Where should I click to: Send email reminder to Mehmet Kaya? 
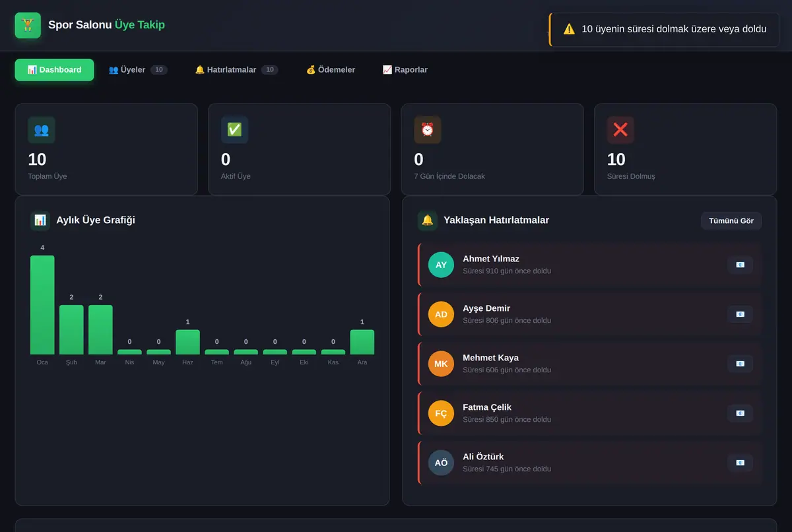point(740,364)
